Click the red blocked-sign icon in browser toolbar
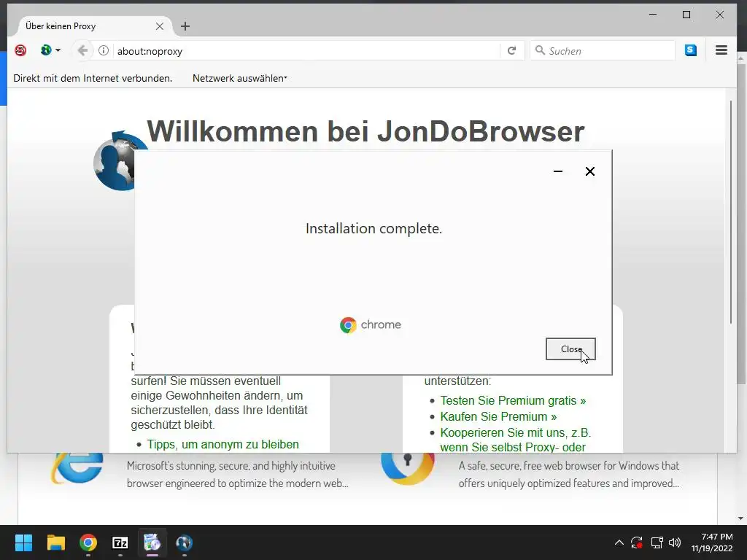 tap(20, 50)
